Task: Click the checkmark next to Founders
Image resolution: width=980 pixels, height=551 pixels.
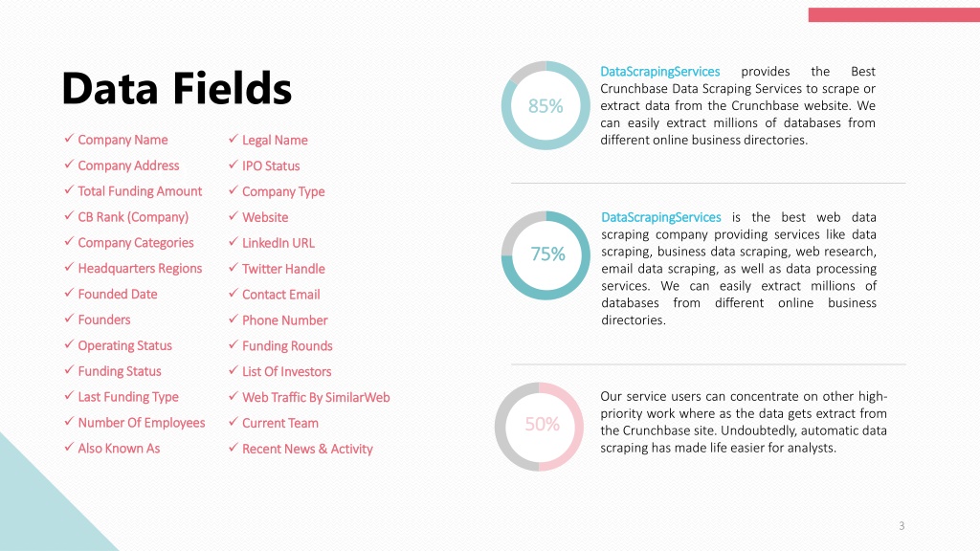Action: 69,319
